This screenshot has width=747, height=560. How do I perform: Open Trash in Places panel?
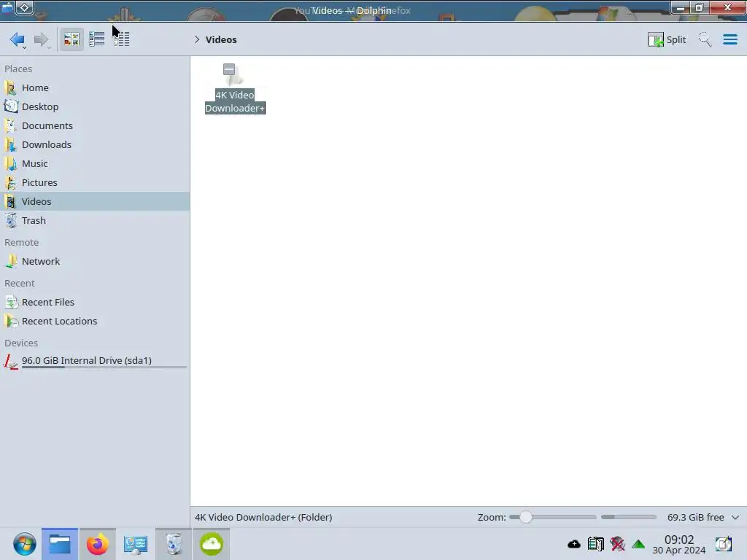click(95, 220)
